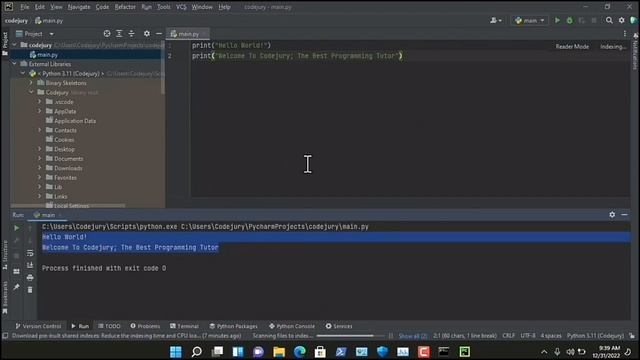Open Project view dropdown
640x360 pixels.
point(35,34)
